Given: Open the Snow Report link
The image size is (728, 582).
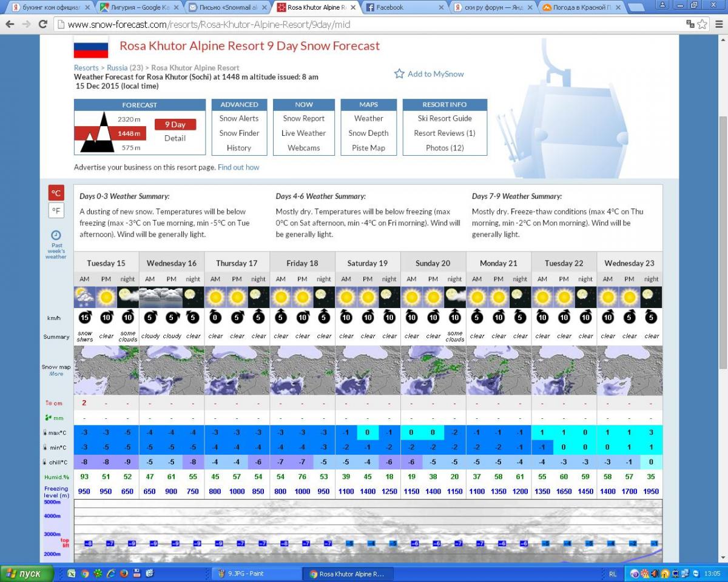Looking at the screenshot, I should coord(303,119).
